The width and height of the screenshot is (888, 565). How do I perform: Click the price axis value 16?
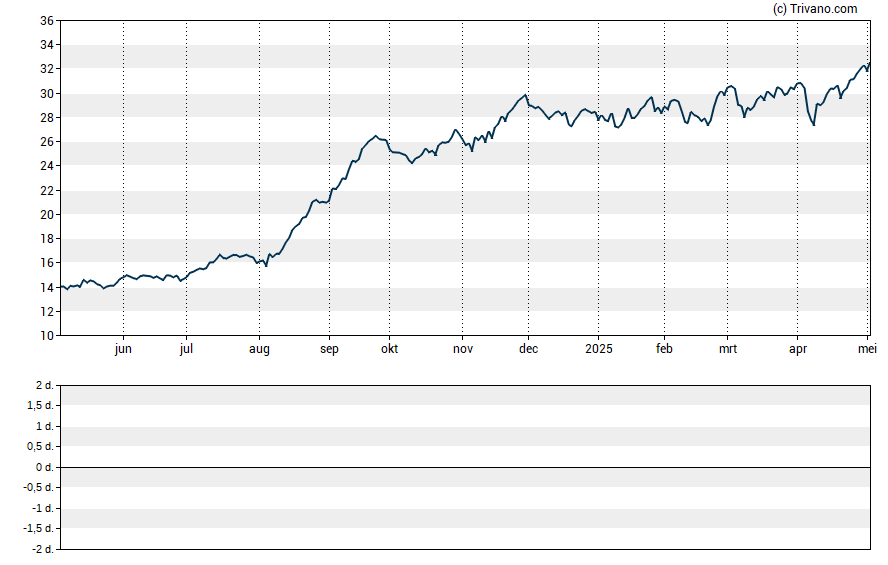46,263
